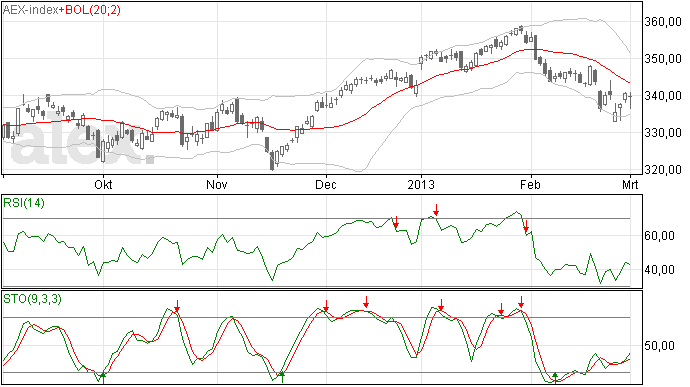Click the 50,00 stochastic axis value
Screen dimensions: 690x387
pyautogui.click(x=659, y=346)
